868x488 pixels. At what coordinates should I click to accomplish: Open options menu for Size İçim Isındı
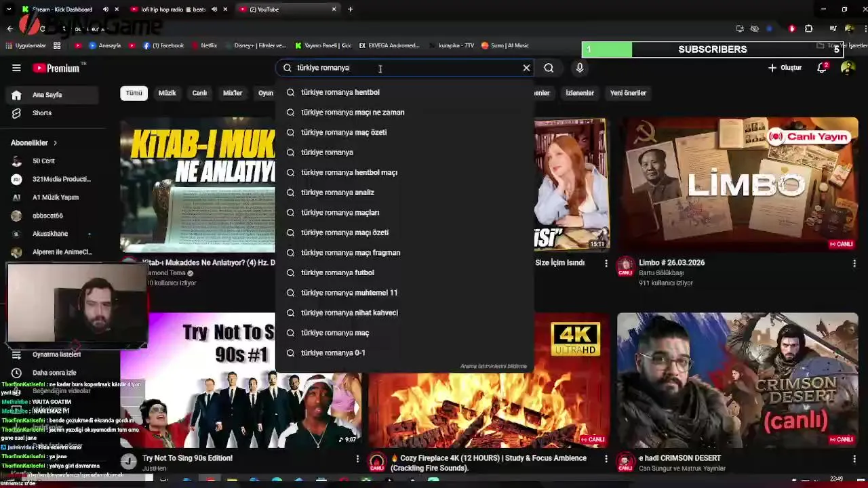[x=606, y=263]
